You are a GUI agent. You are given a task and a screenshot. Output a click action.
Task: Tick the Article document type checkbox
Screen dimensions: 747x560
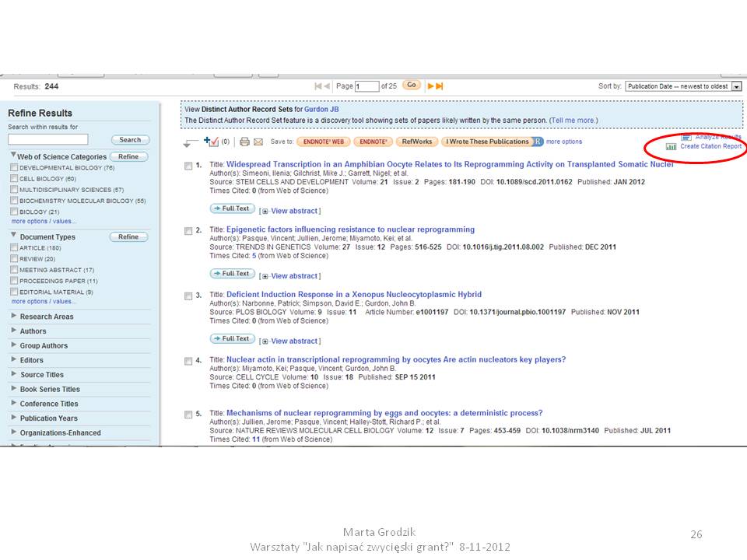tap(14, 247)
